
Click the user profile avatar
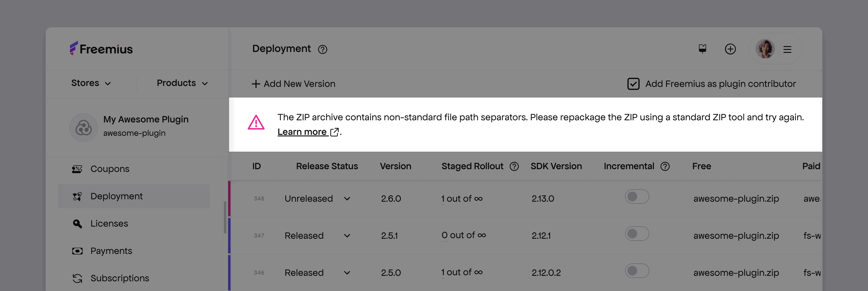point(765,49)
